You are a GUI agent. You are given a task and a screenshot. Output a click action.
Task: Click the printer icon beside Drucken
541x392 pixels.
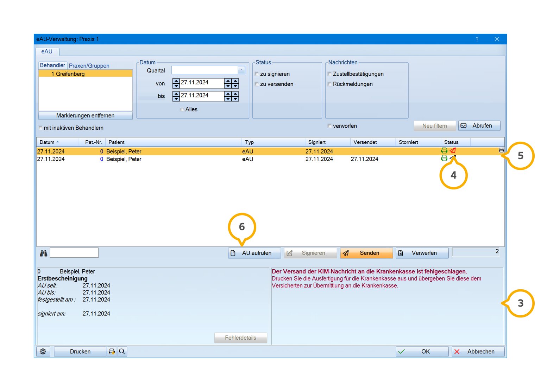click(112, 352)
